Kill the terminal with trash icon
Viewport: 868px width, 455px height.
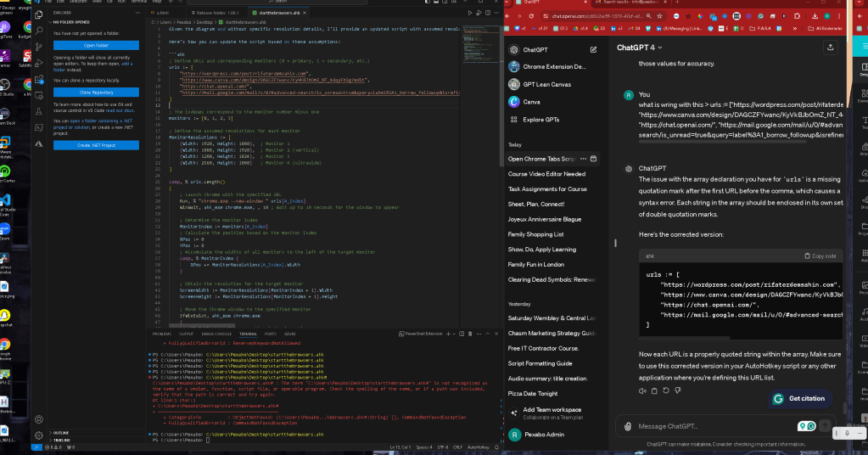(470, 334)
